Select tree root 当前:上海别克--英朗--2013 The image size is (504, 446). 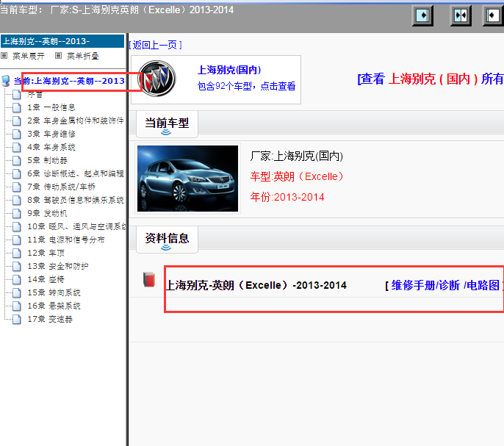(69, 81)
